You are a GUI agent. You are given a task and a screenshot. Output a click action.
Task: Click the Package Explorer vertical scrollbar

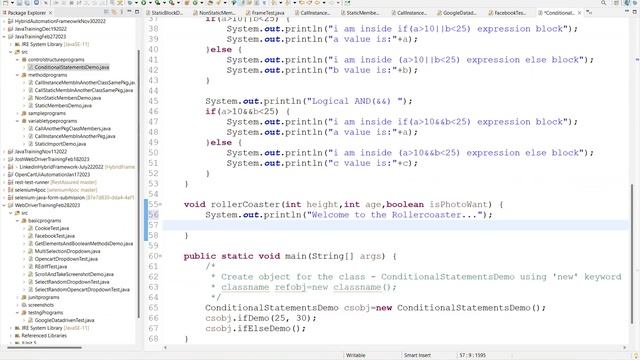139,184
